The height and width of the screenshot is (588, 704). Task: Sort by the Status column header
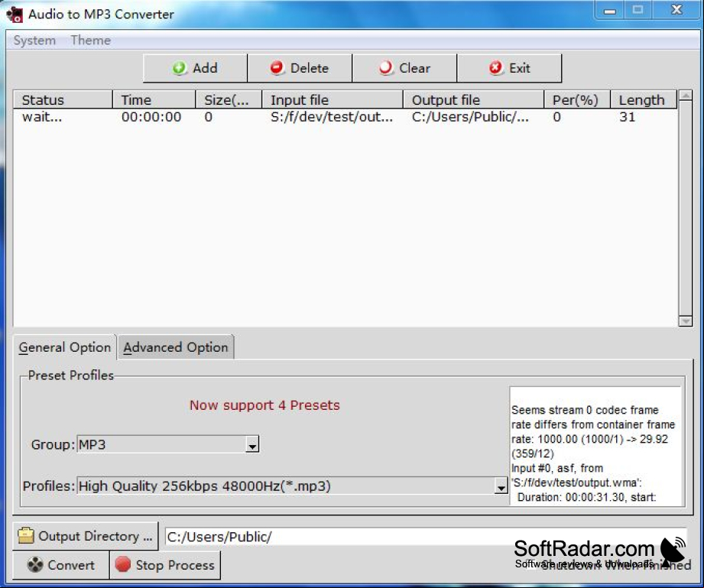pyautogui.click(x=63, y=99)
